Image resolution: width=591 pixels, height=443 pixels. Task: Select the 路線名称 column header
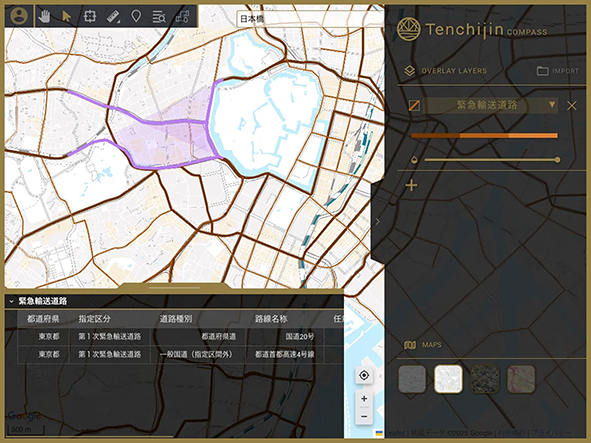[271, 319]
